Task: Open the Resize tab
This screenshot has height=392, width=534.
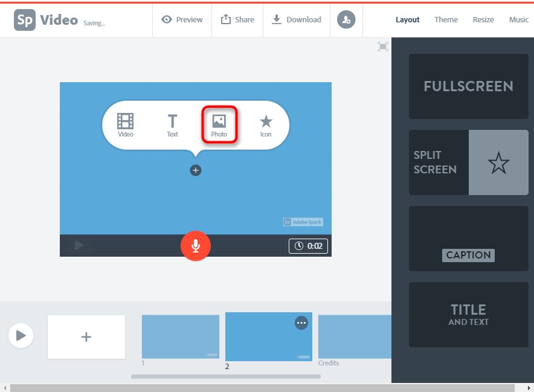Action: coord(483,20)
